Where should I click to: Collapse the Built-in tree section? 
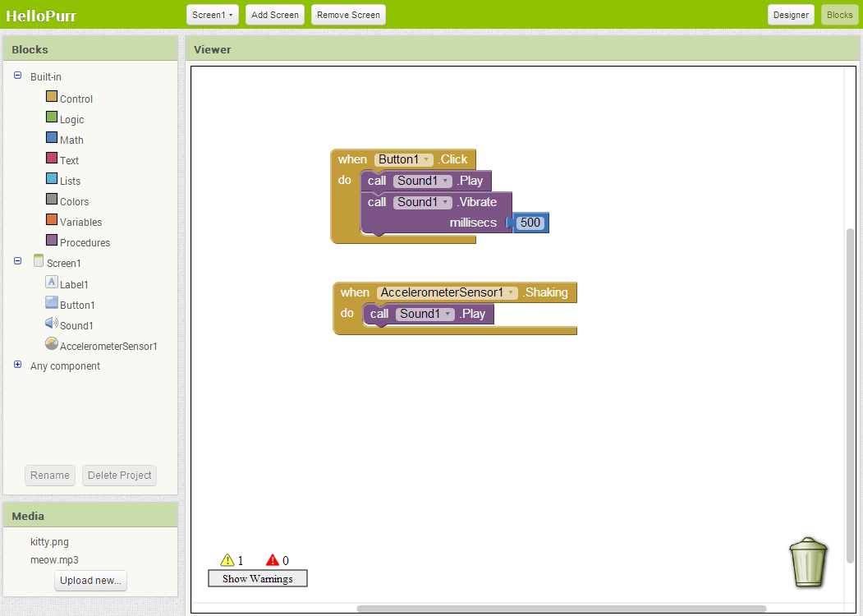(x=18, y=76)
